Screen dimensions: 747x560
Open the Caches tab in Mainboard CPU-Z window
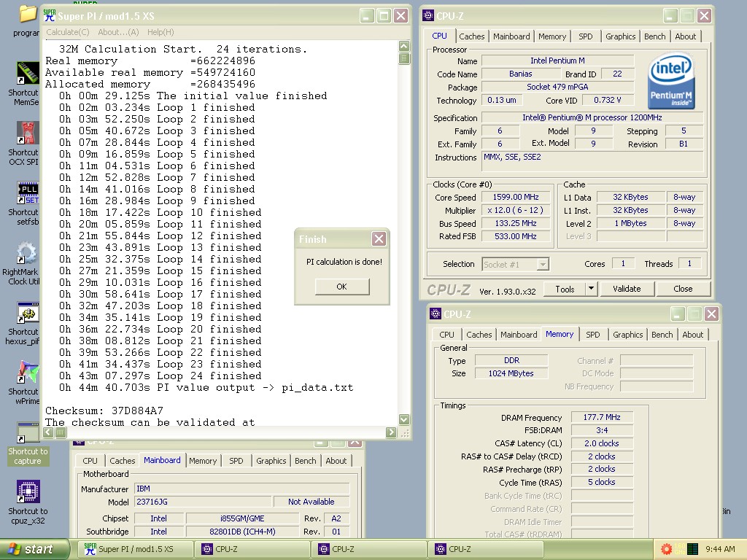(122, 461)
